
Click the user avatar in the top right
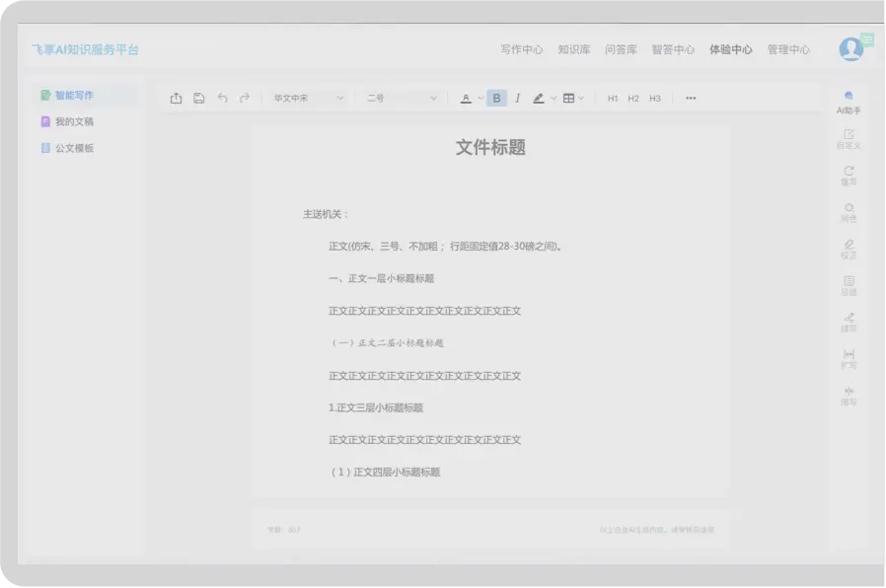point(850,49)
